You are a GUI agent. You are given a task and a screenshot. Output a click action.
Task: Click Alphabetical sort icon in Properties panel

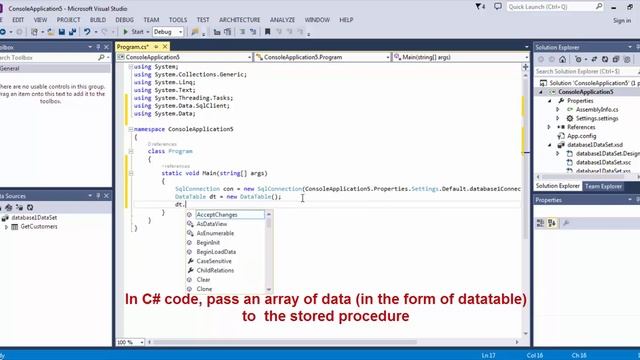[x=552, y=223]
